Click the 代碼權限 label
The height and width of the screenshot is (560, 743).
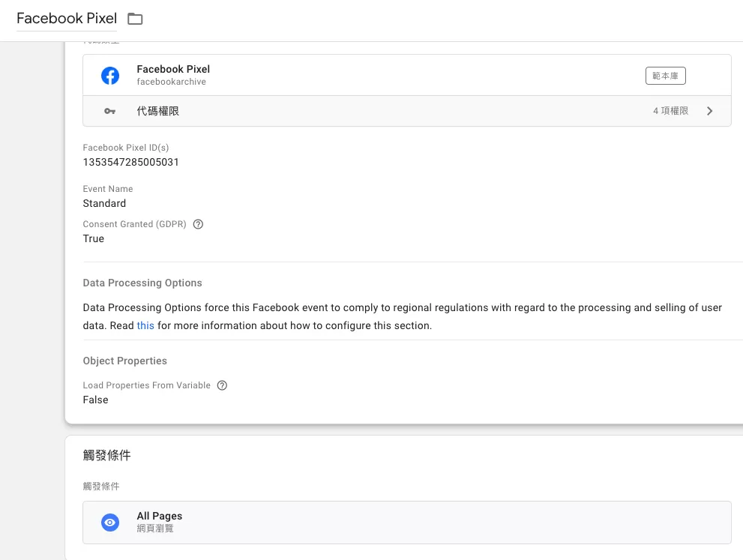tap(157, 111)
